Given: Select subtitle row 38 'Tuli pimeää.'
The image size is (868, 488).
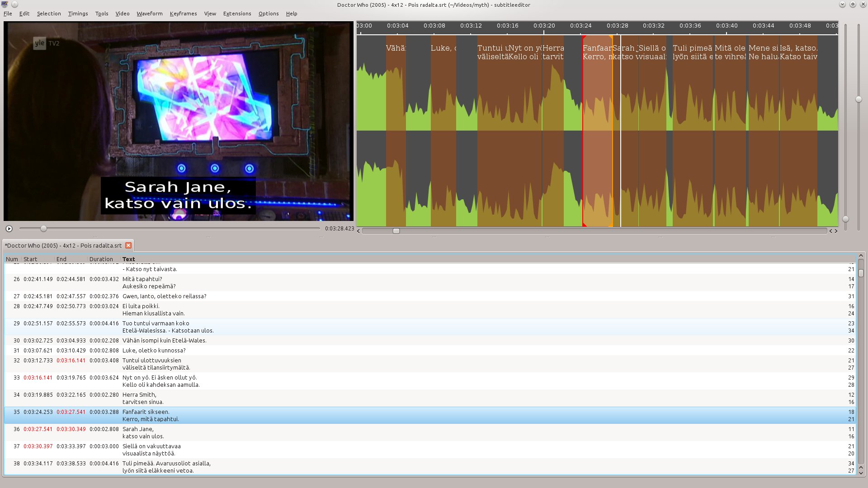Looking at the screenshot, I should point(429,467).
